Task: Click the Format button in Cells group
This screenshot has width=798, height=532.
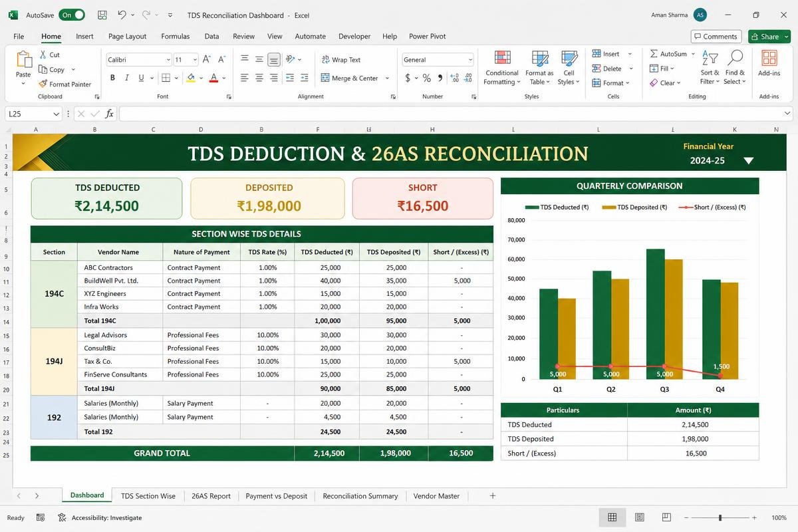Action: pyautogui.click(x=610, y=83)
